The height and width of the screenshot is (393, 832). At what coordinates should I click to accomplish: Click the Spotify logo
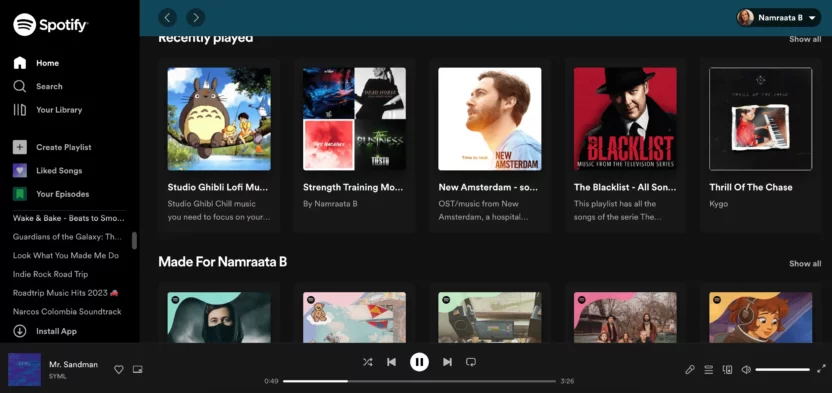50,24
